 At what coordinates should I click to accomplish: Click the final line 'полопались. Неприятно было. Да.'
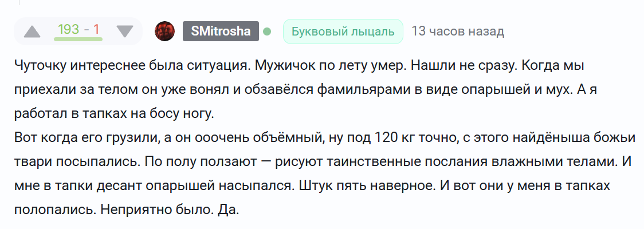pyautogui.click(x=126, y=210)
